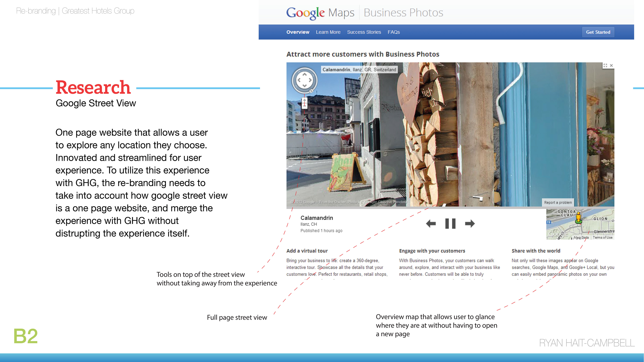Pan the street view left
The height and width of the screenshot is (362, 644).
tap(299, 80)
